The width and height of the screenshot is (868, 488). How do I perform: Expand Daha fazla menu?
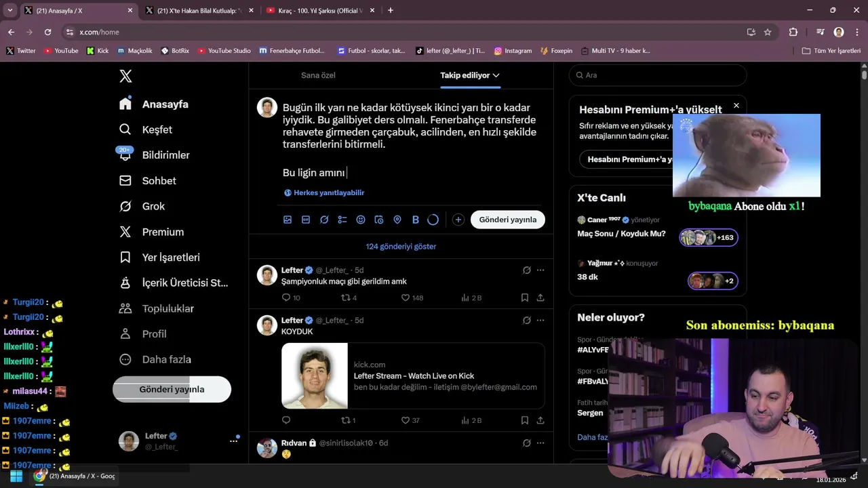tap(155, 359)
